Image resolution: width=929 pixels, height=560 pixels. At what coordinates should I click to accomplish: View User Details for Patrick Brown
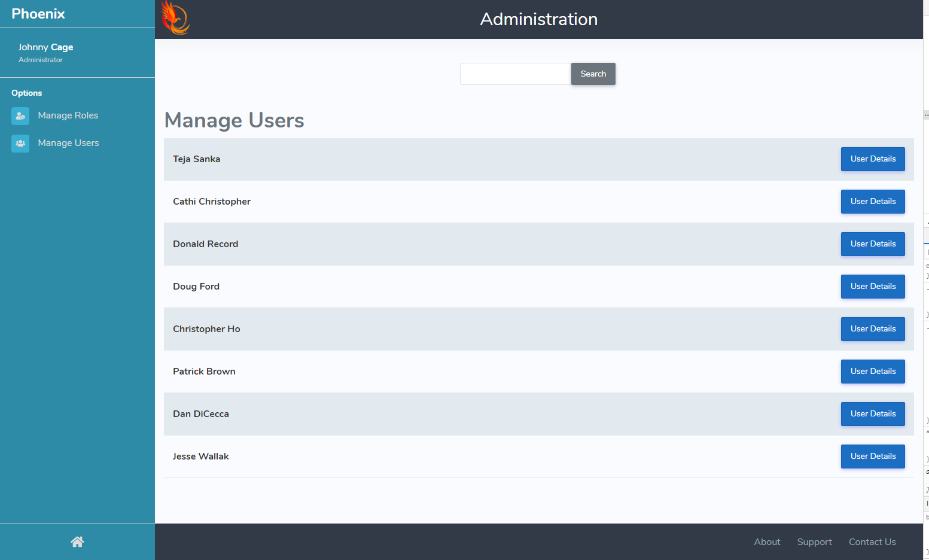tap(872, 372)
